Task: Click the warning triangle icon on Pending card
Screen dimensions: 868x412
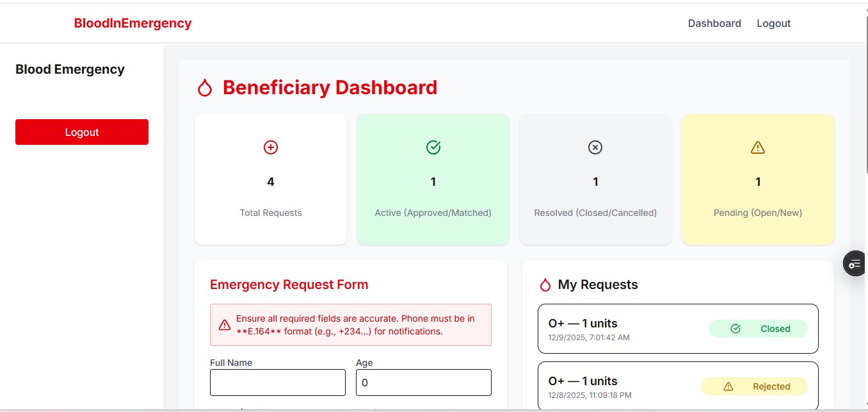Action: (x=758, y=147)
